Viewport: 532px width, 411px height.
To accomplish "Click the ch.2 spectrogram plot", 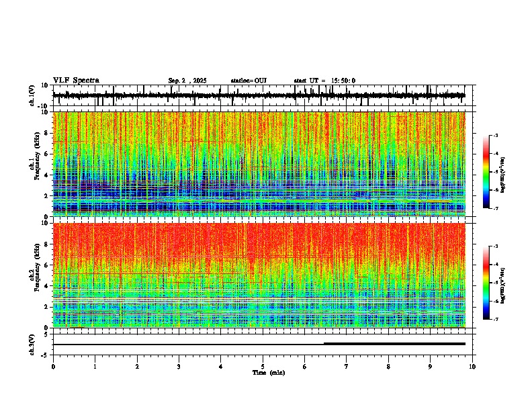I will pyautogui.click(x=259, y=275).
